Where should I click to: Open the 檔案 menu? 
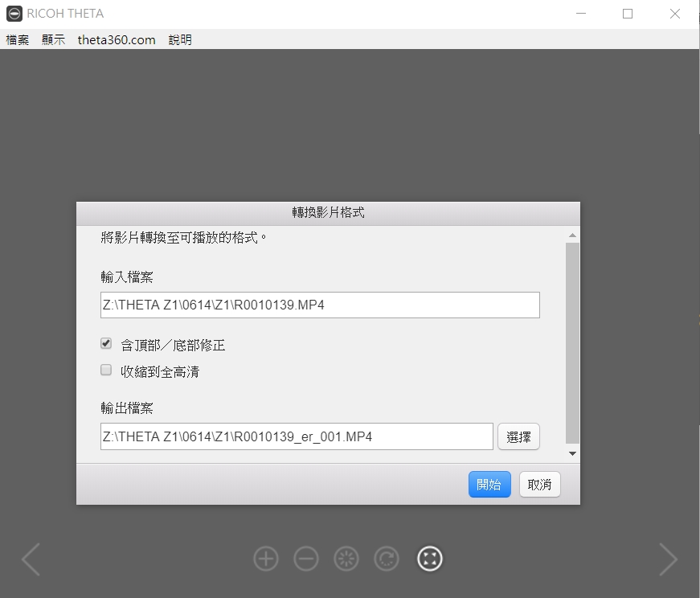[x=18, y=39]
